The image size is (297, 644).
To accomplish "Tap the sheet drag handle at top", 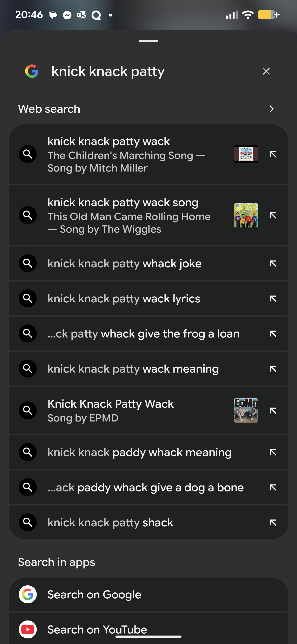I will [148, 41].
